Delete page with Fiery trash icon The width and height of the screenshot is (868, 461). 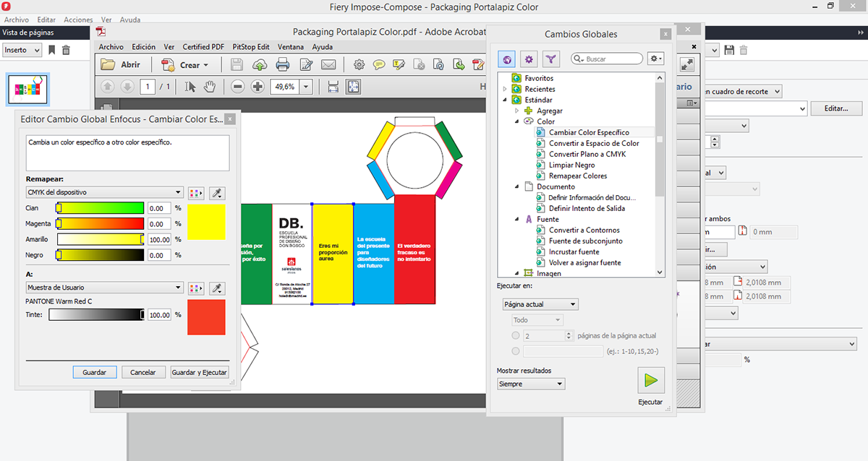click(x=66, y=50)
